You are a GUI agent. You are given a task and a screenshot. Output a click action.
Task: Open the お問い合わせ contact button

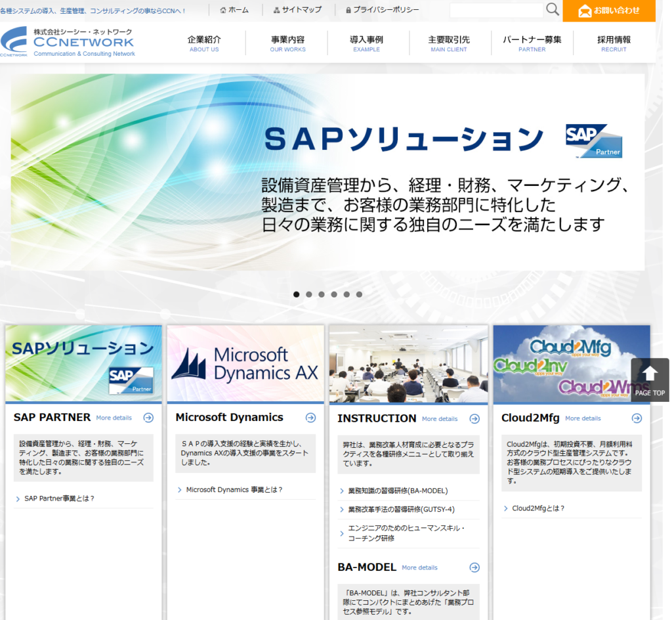click(609, 11)
